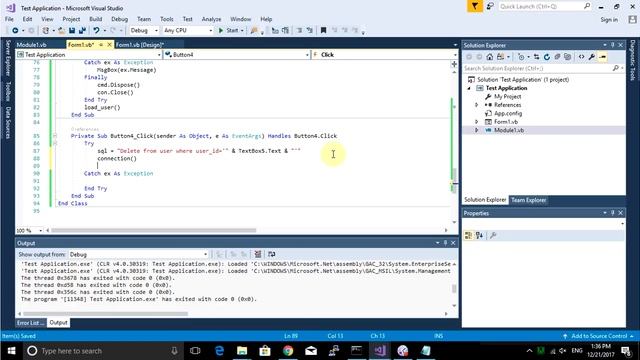Click Collapse All icon in Solution Explorer
Screen dimensions: 640x360
pyautogui.click(x=558, y=57)
